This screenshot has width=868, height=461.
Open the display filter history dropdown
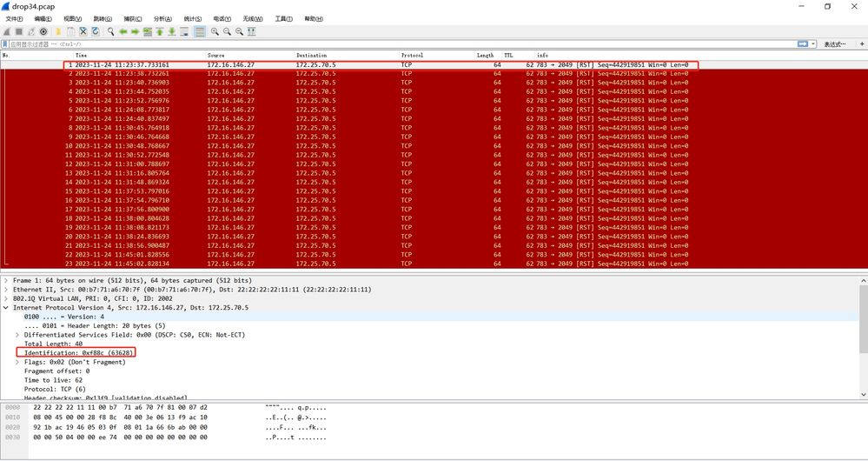(x=813, y=43)
